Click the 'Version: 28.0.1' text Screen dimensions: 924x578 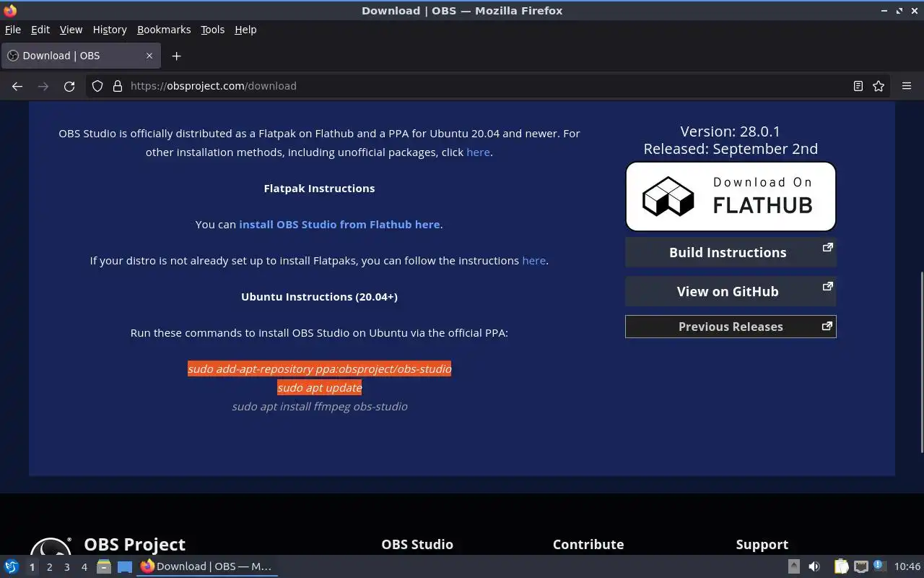coord(730,131)
